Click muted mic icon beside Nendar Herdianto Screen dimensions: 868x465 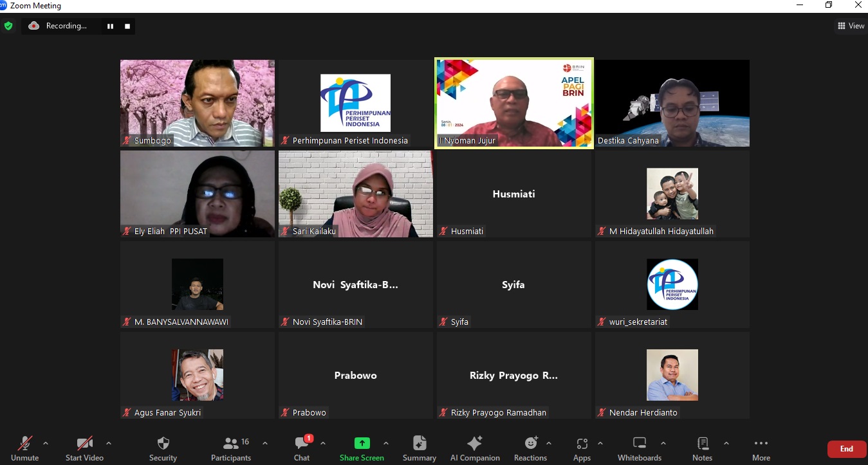[602, 412]
